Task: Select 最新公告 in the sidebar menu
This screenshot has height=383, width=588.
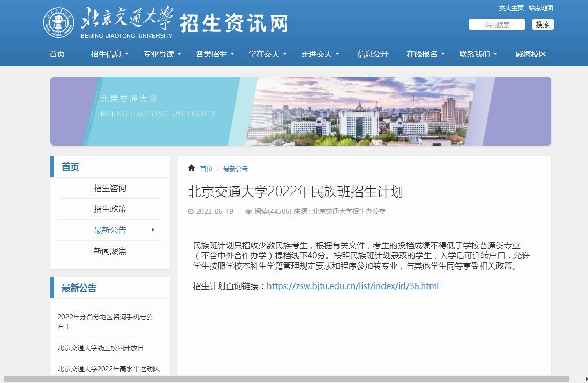Action: point(110,230)
